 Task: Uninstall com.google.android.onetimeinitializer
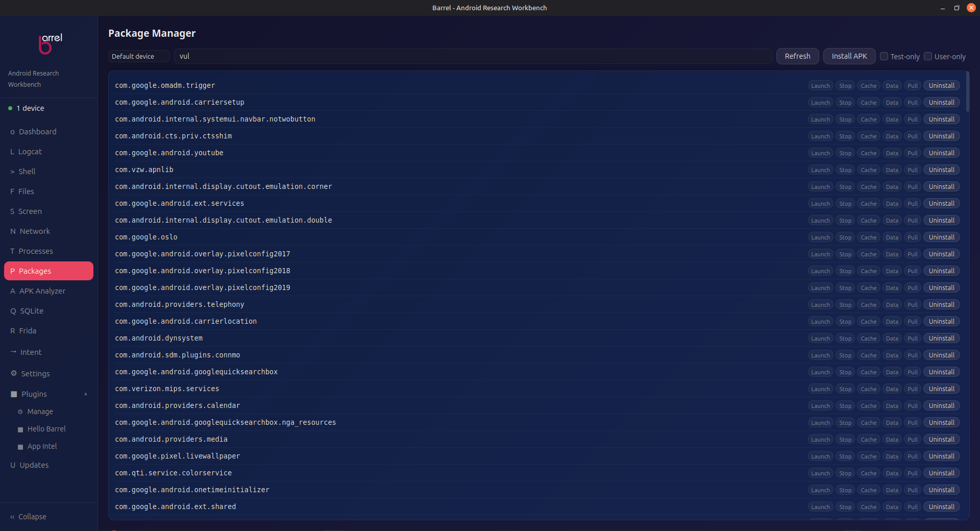click(x=941, y=490)
